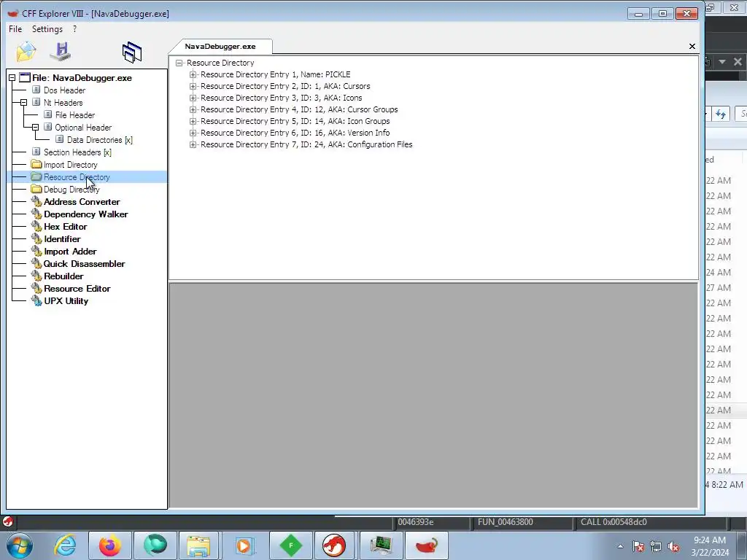This screenshot has height=560, width=747.
Task: Click the Import Directory folder icon
Action: tap(36, 164)
